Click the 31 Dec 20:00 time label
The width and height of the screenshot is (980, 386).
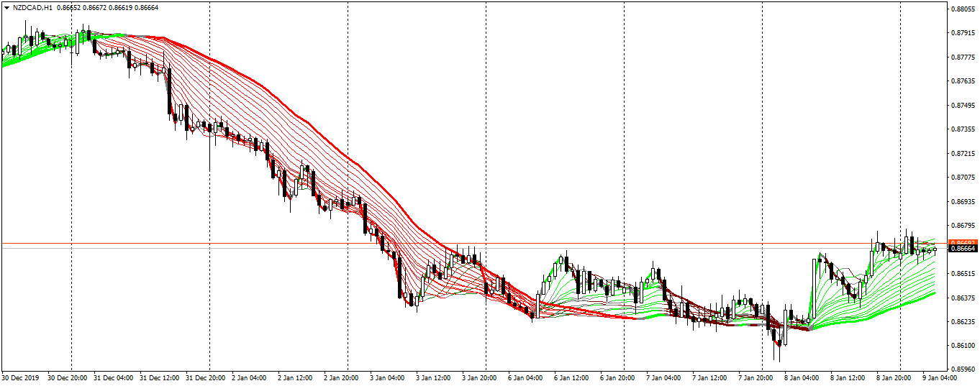click(206, 377)
